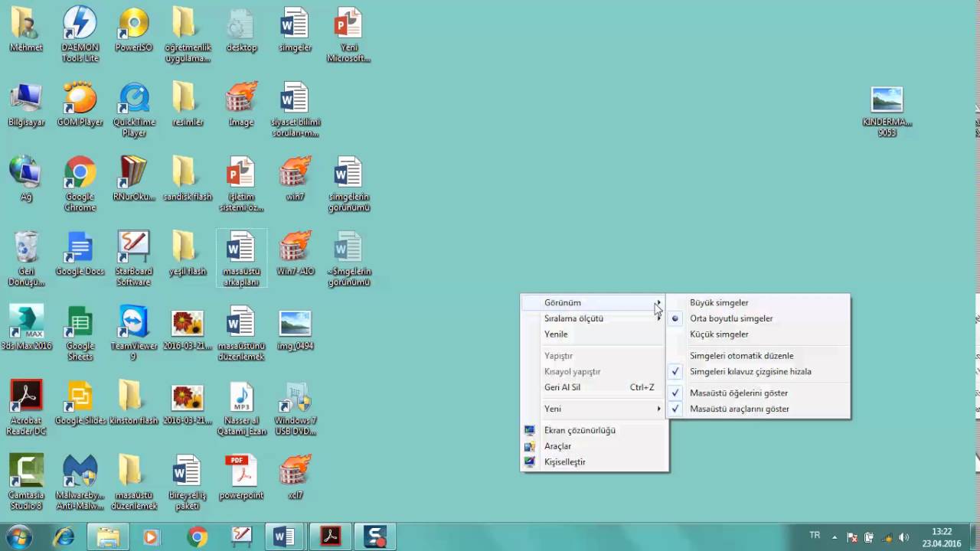Image resolution: width=980 pixels, height=551 pixels.
Task: Launch Internet Explorer from taskbar
Action: (x=64, y=537)
